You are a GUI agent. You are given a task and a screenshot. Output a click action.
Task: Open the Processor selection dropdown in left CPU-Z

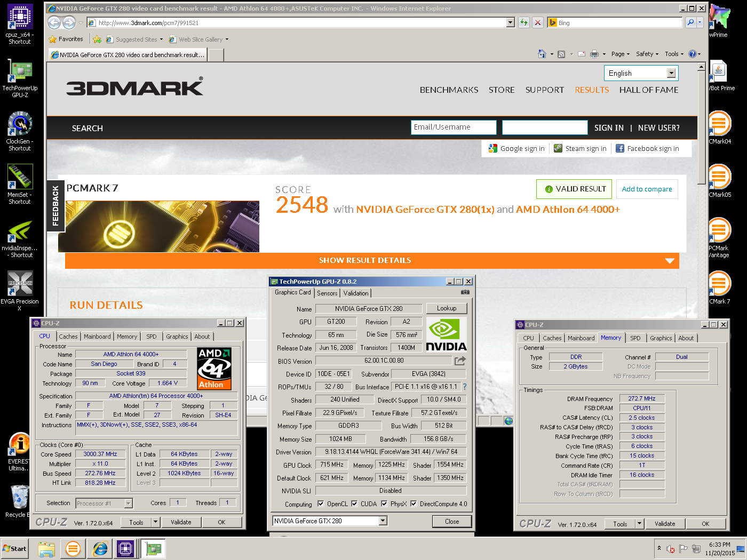point(128,503)
